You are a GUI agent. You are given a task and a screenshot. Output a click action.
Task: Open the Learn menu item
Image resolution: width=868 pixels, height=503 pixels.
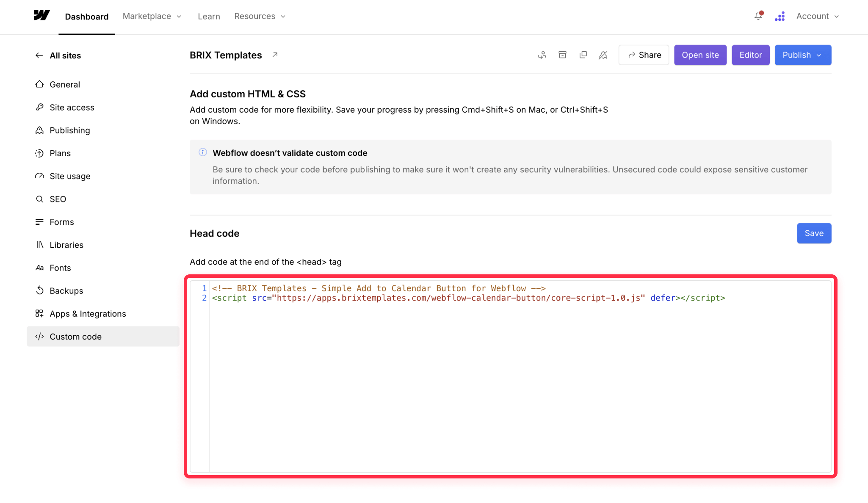209,16
